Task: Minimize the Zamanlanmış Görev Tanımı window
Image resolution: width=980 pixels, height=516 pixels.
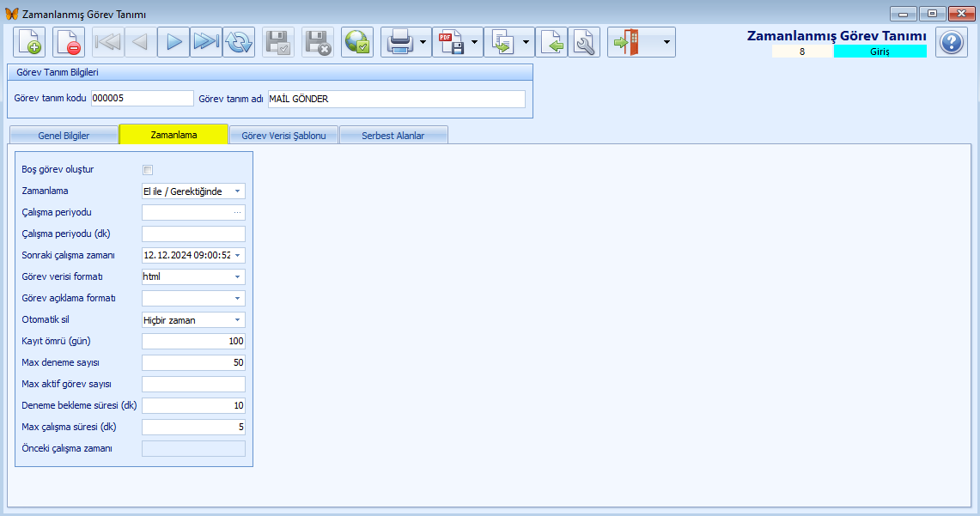Action: tap(903, 13)
